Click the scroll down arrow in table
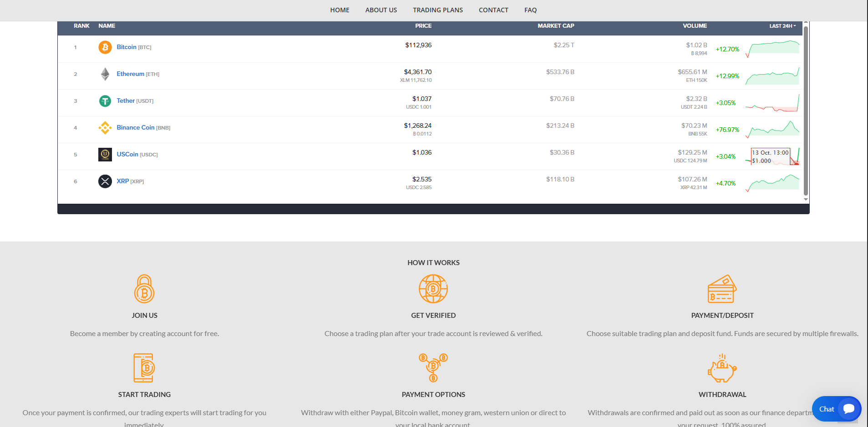The image size is (868, 427). coord(806,200)
